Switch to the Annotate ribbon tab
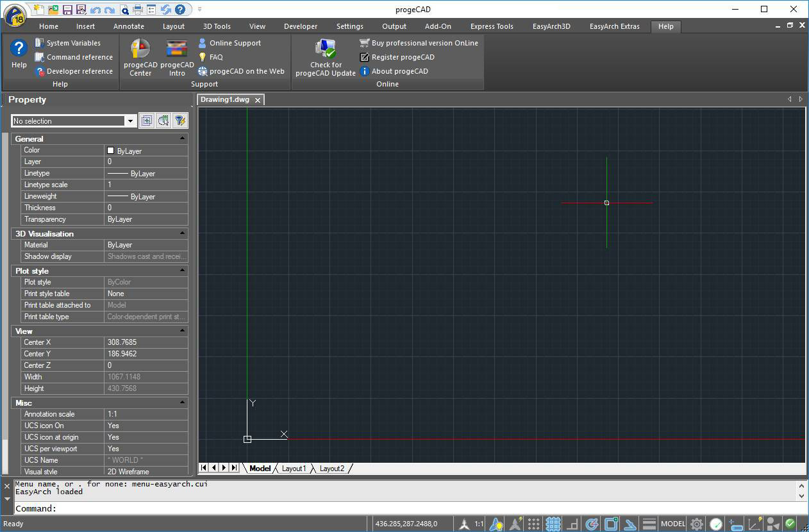 [x=129, y=26]
